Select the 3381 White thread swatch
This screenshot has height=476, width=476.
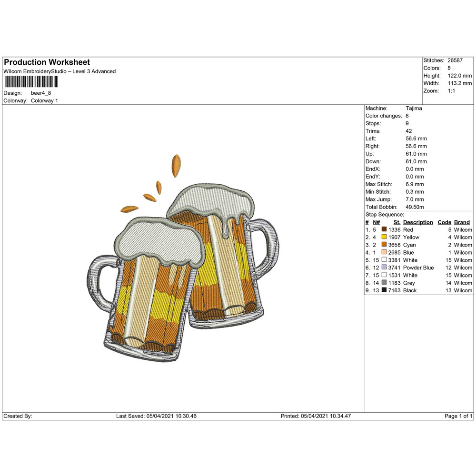[384, 260]
